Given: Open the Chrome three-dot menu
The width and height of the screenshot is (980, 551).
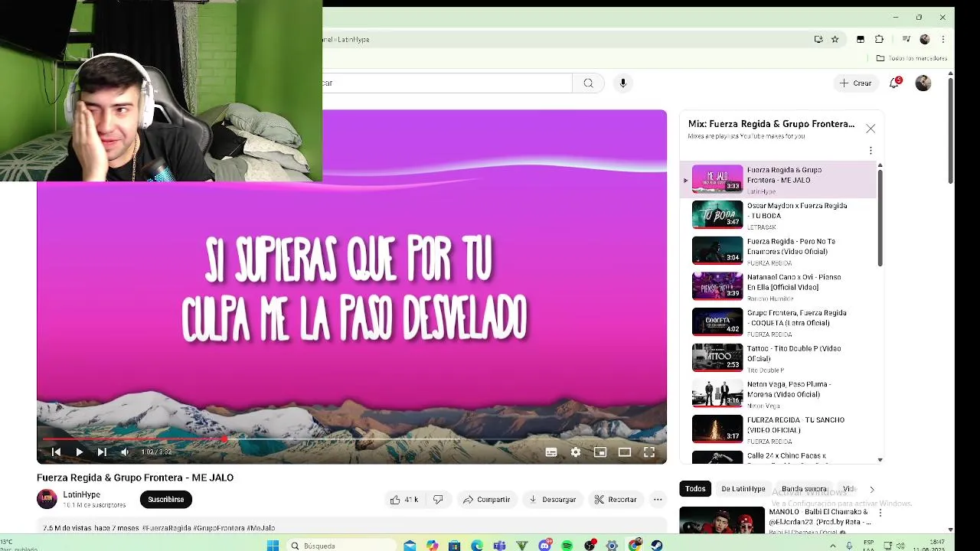Looking at the screenshot, I should pos(942,39).
